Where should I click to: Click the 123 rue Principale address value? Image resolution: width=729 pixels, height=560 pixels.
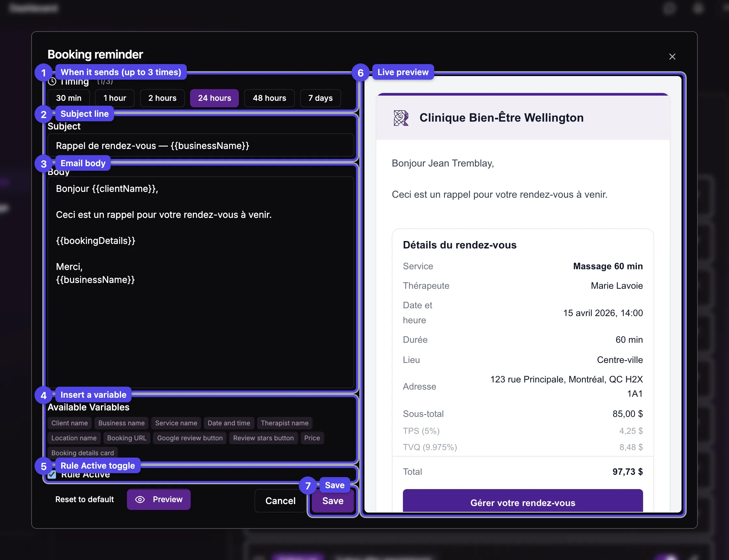pyautogui.click(x=566, y=386)
